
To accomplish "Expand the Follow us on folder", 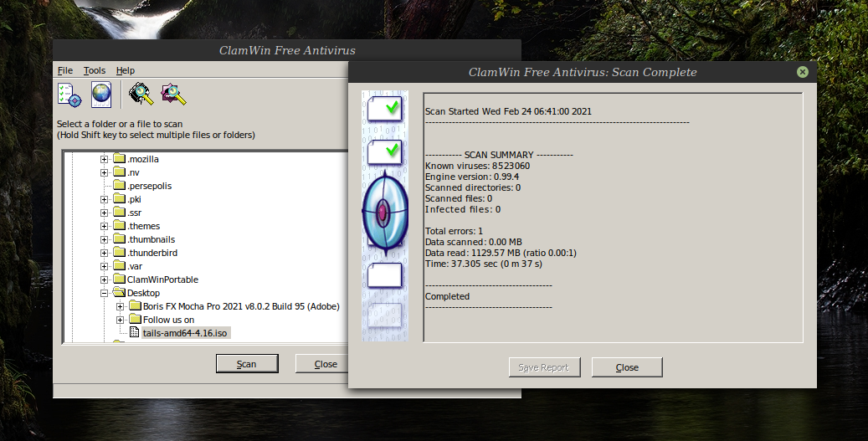I will coord(121,320).
